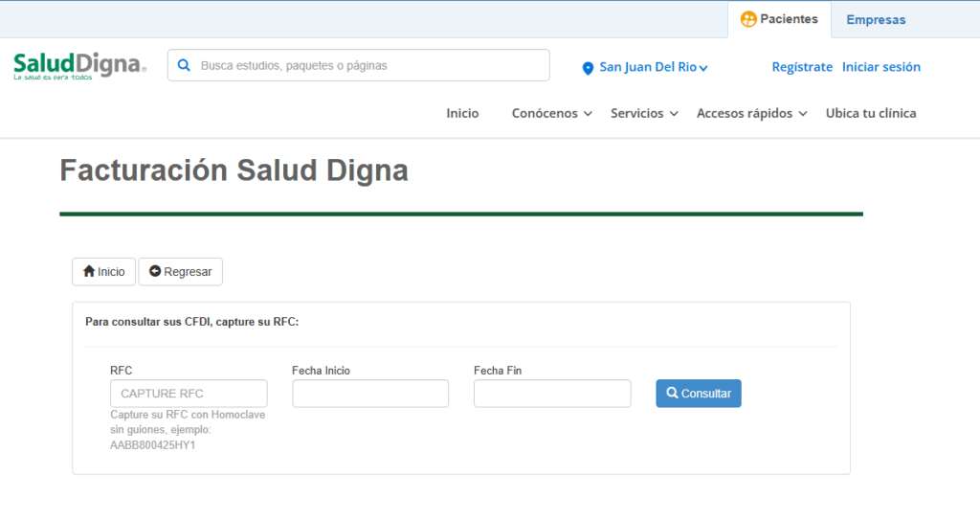This screenshot has width=980, height=521.
Task: Click the Pacientes people icon
Action: click(x=748, y=19)
